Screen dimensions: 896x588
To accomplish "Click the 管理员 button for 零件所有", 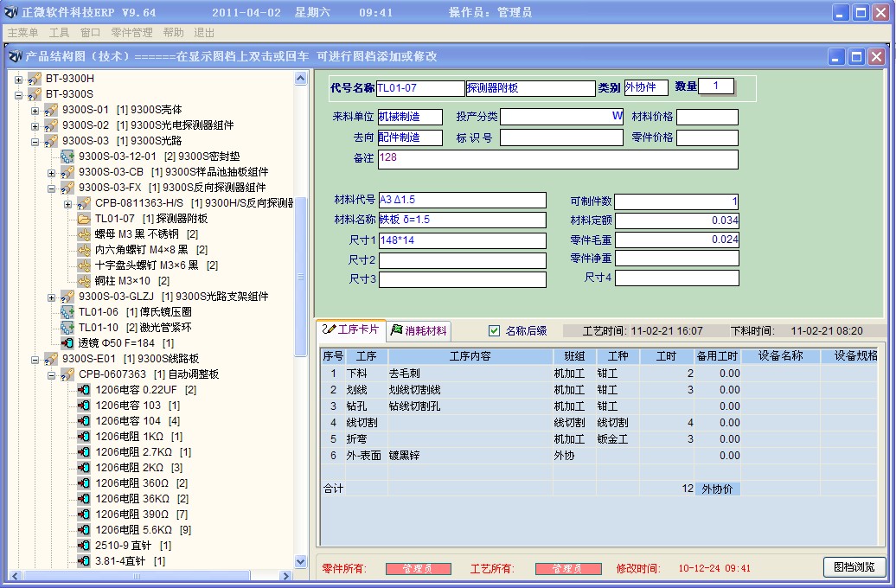I will pyautogui.click(x=419, y=568).
